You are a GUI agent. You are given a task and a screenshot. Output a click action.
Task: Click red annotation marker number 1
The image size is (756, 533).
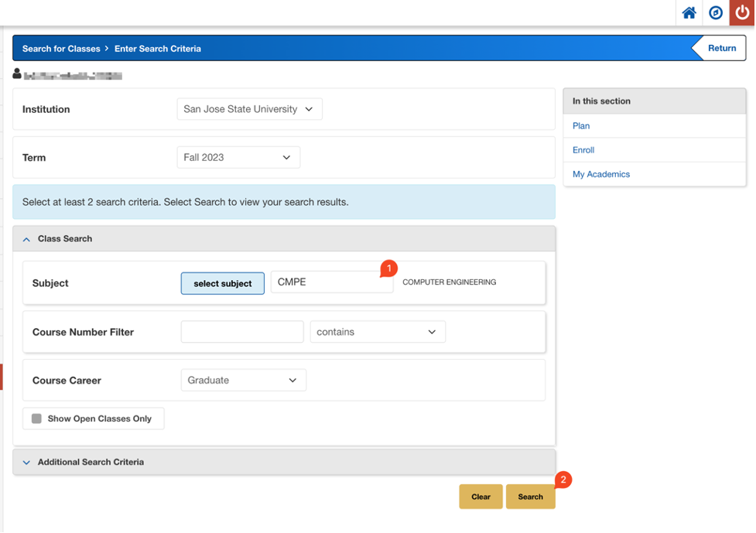pyautogui.click(x=389, y=268)
